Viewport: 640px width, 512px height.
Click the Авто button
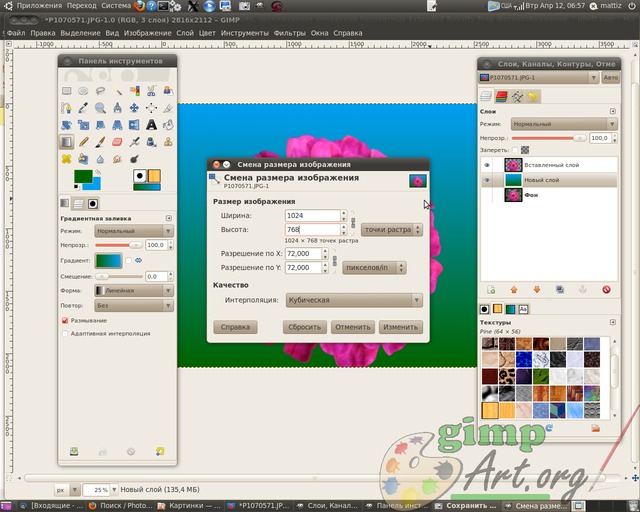pyautogui.click(x=611, y=78)
